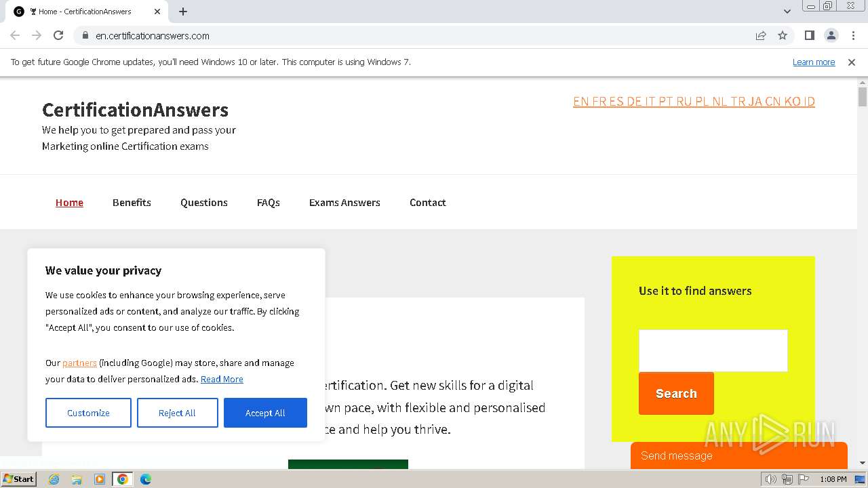868x488 pixels.
Task: Expand the tab search dropdown arrow
Action: [787, 12]
